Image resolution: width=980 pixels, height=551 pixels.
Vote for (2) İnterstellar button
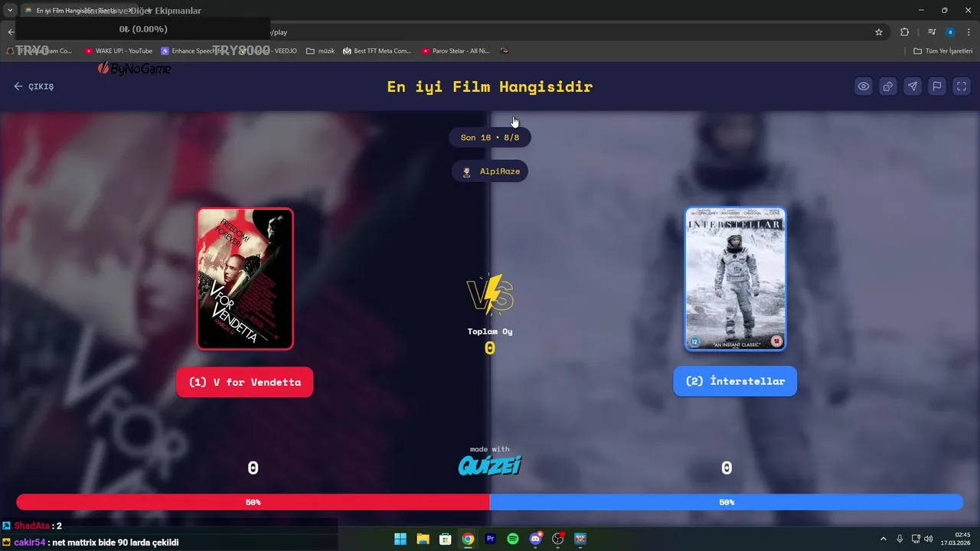[x=735, y=381]
